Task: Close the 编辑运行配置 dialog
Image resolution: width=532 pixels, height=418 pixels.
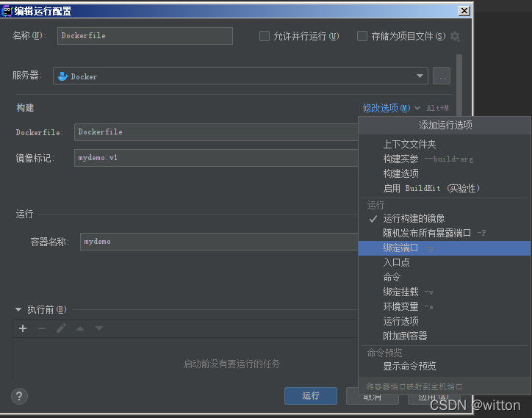Action: (464, 11)
